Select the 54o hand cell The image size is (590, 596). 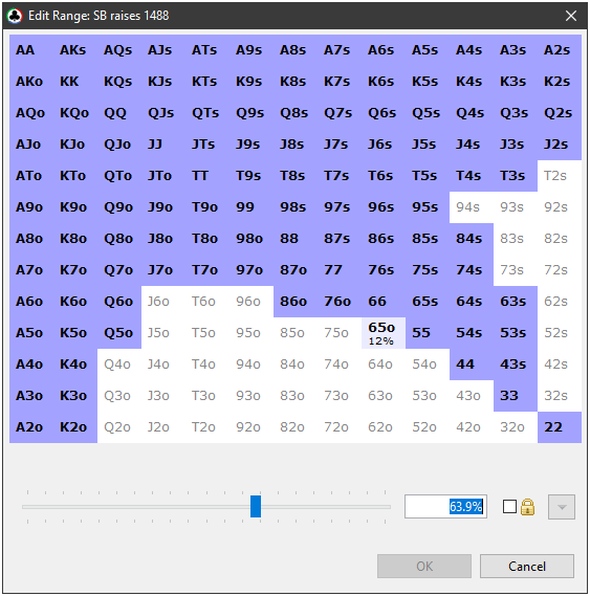pyautogui.click(x=428, y=365)
